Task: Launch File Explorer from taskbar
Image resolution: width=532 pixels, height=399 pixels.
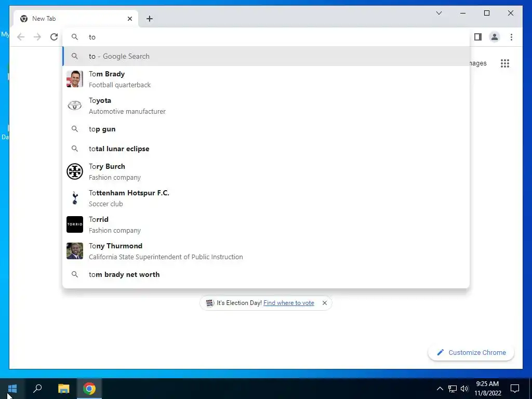Action: coord(63,389)
